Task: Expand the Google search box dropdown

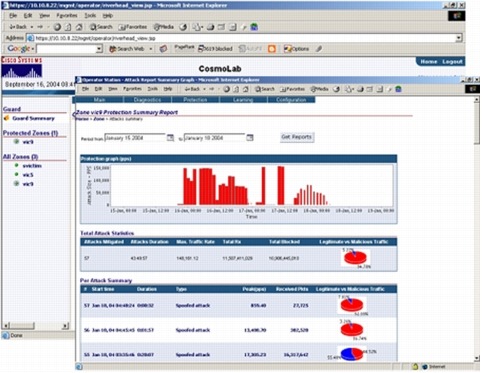Action: (99, 49)
